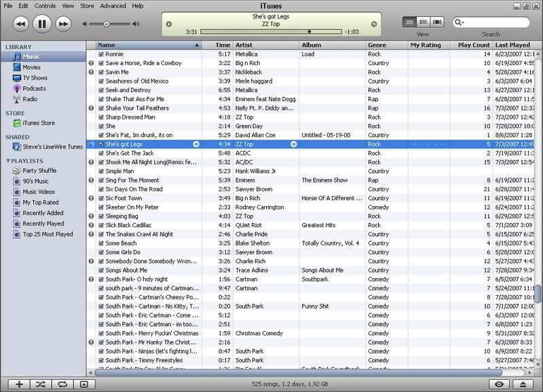Sort by the Genre column header
The image size is (543, 392).
point(386,45)
